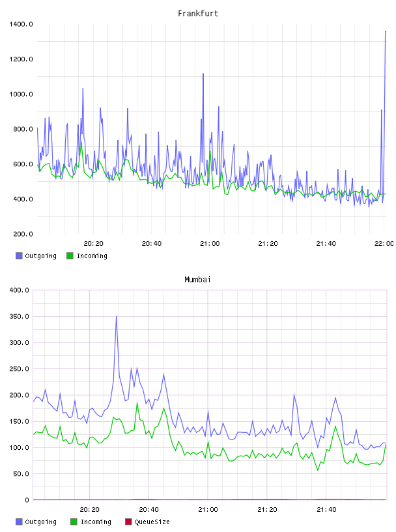
Task: Click the Incoming label in Mumbai legend
Action: click(96, 522)
